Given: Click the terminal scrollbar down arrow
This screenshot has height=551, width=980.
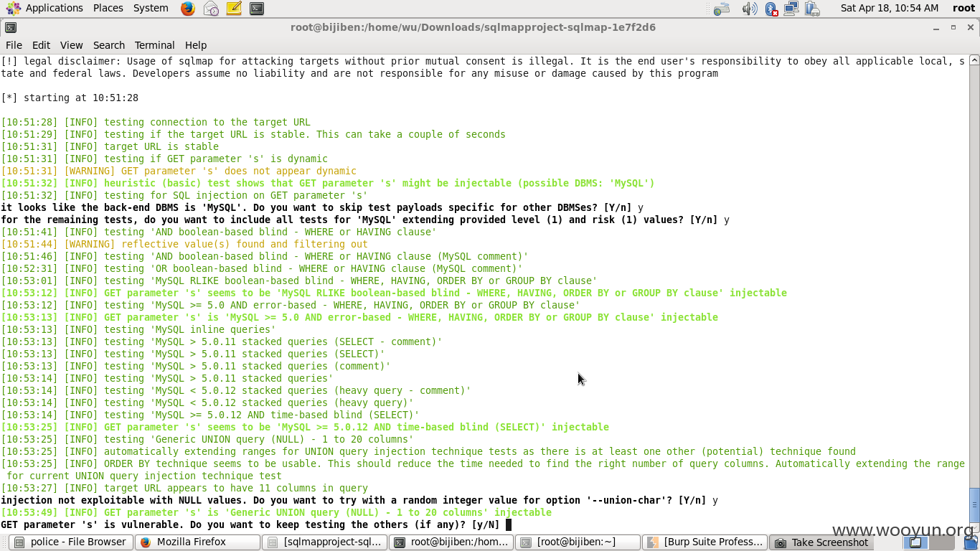Looking at the screenshot, I should (974, 527).
